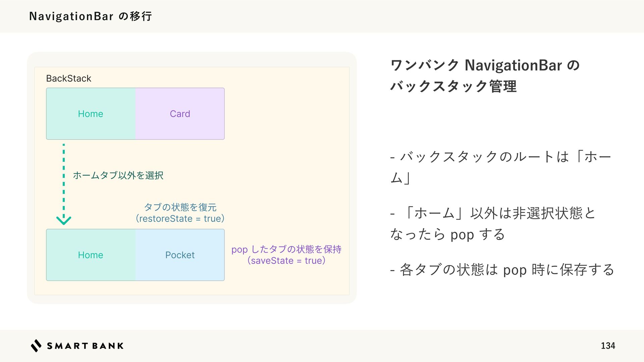Click the BackStack label

[x=69, y=78]
